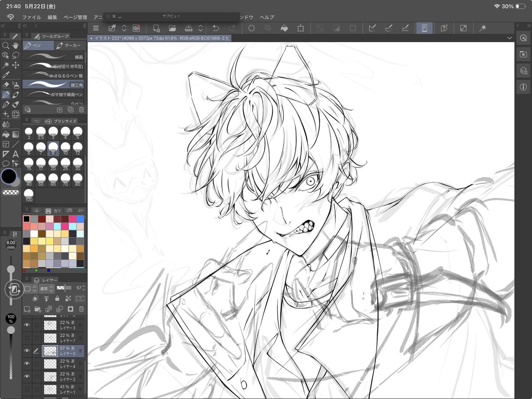The image size is (532, 399).
Task: Select the Eraser tool
Action: tap(5, 85)
